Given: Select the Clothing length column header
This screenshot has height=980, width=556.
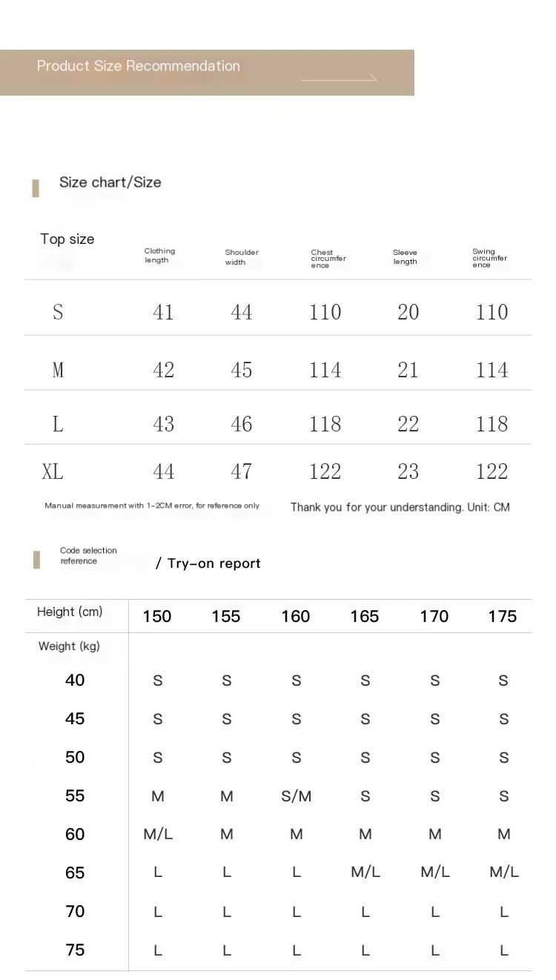Looking at the screenshot, I should pyautogui.click(x=159, y=256).
